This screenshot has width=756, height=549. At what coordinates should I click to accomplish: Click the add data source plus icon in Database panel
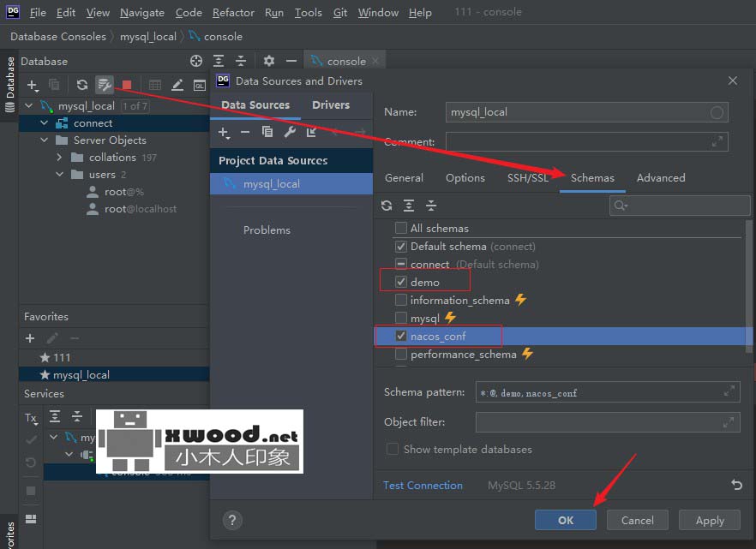[33, 86]
